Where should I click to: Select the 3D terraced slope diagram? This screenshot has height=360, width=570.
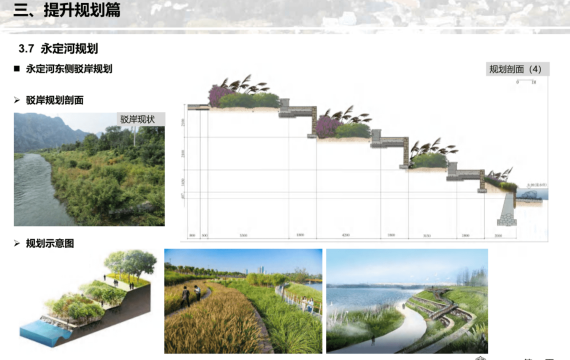(x=87, y=298)
